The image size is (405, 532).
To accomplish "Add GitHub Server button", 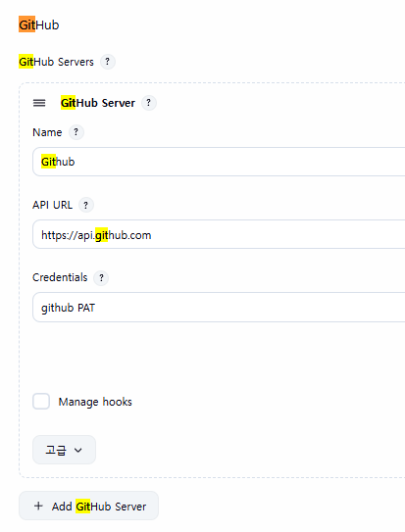I will point(88,506).
